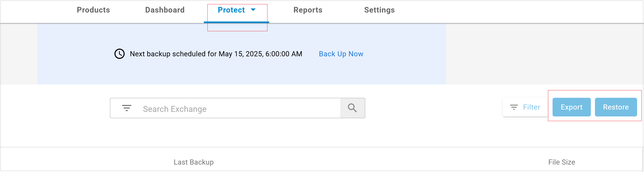Click the Filter button label
Image resolution: width=644 pixels, height=172 pixels.
click(531, 107)
